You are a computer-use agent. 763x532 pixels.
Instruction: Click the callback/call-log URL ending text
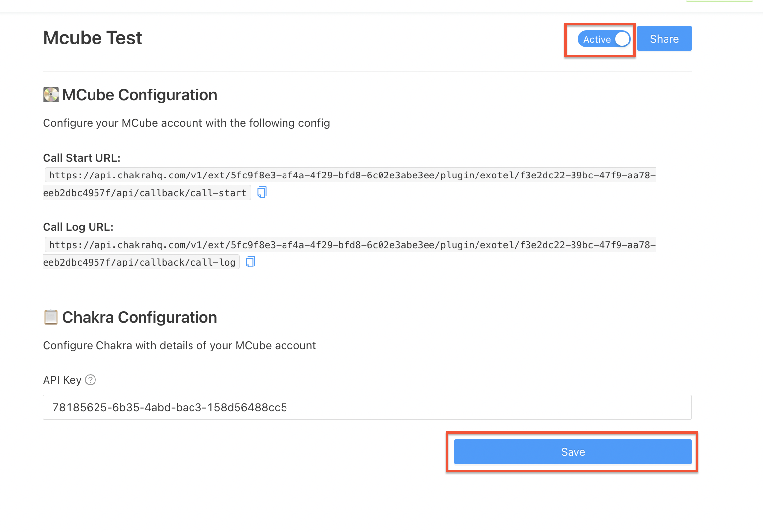pos(140,263)
